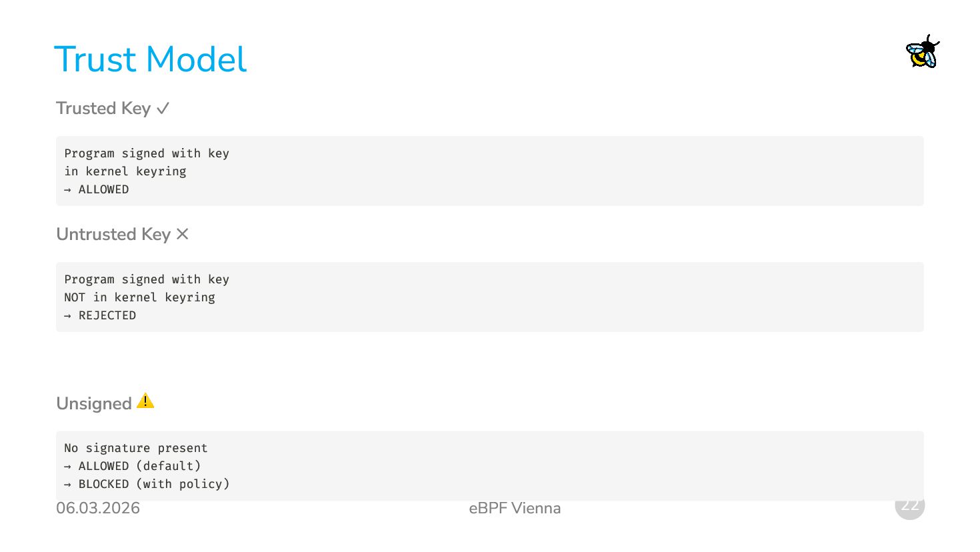This screenshot has width=980, height=552.
Task: Click 'Program signed with key' in Untrusted block
Action: 147,279
